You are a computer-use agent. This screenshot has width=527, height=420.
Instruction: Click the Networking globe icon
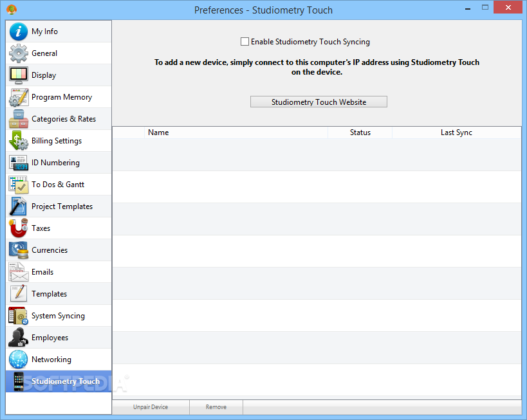coord(19,360)
